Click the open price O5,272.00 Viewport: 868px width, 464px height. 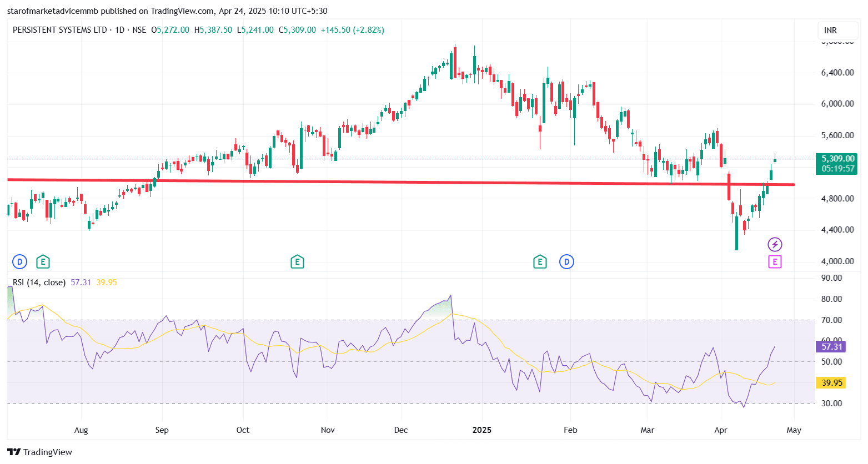(170, 30)
